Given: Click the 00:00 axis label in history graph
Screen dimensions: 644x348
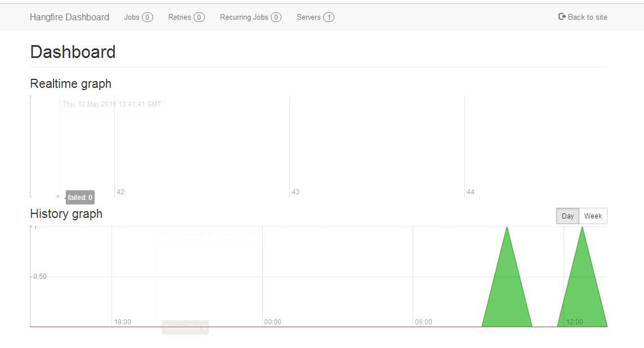Looking at the screenshot, I should [x=272, y=322].
